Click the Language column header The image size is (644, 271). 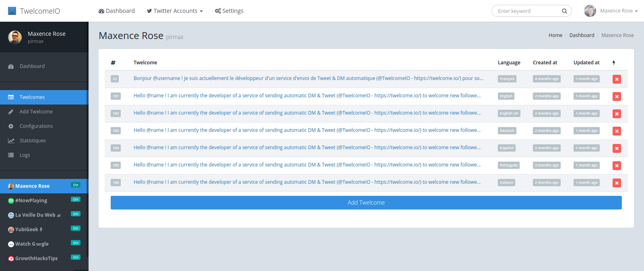[x=509, y=63]
